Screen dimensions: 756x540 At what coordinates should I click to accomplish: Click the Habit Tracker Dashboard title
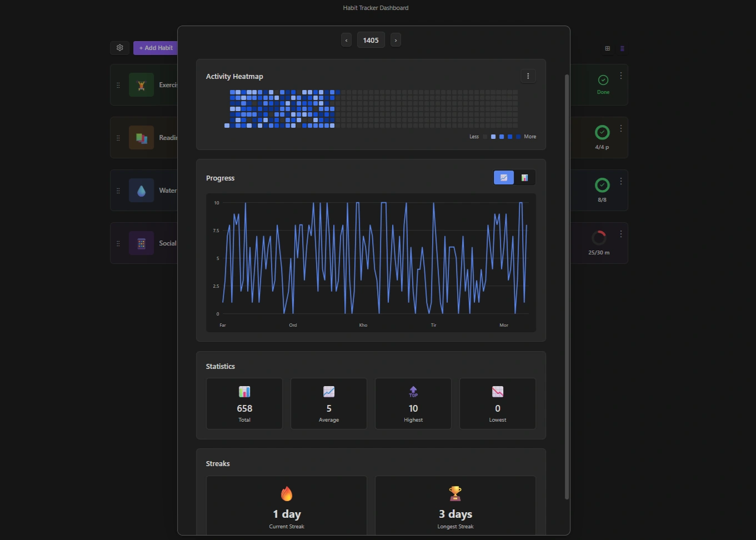pyautogui.click(x=376, y=8)
